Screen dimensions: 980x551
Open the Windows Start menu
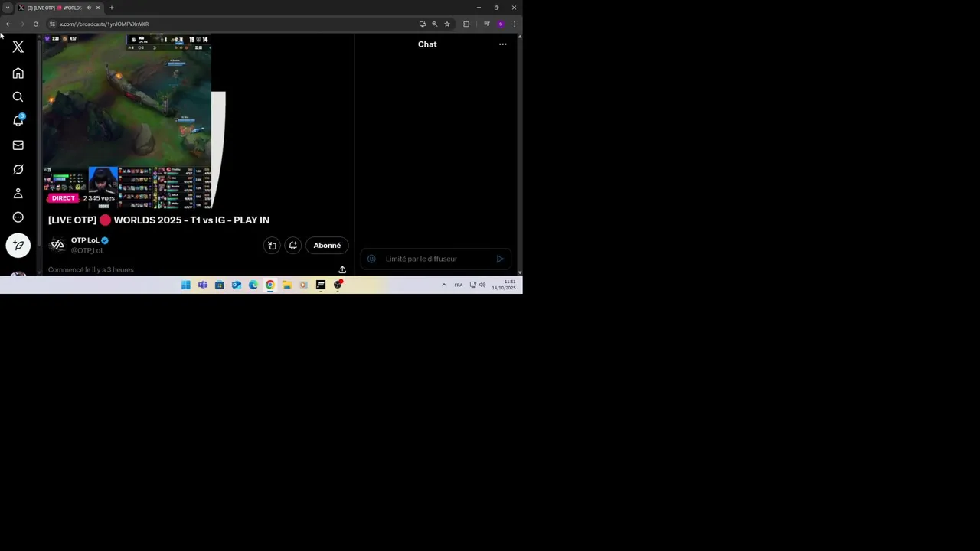[x=185, y=285]
